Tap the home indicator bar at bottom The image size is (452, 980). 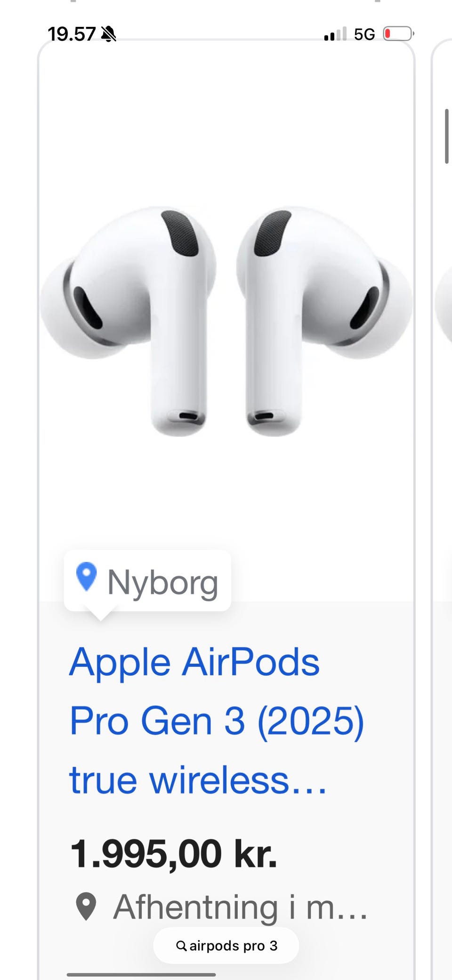tap(141, 974)
